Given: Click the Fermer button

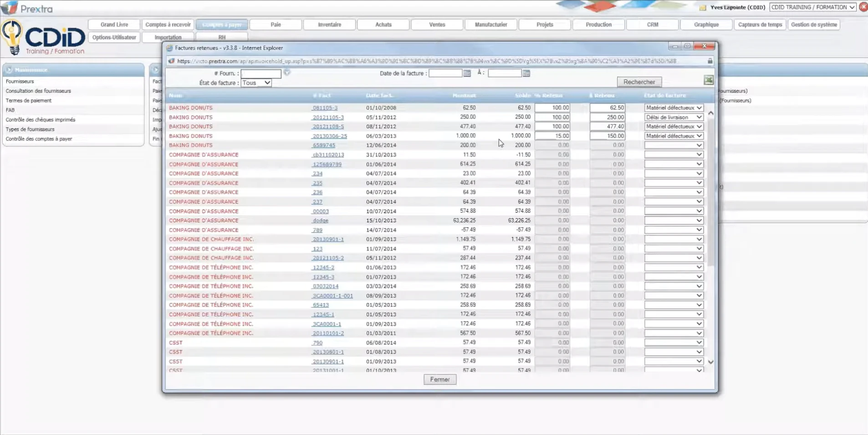Looking at the screenshot, I should (440, 379).
